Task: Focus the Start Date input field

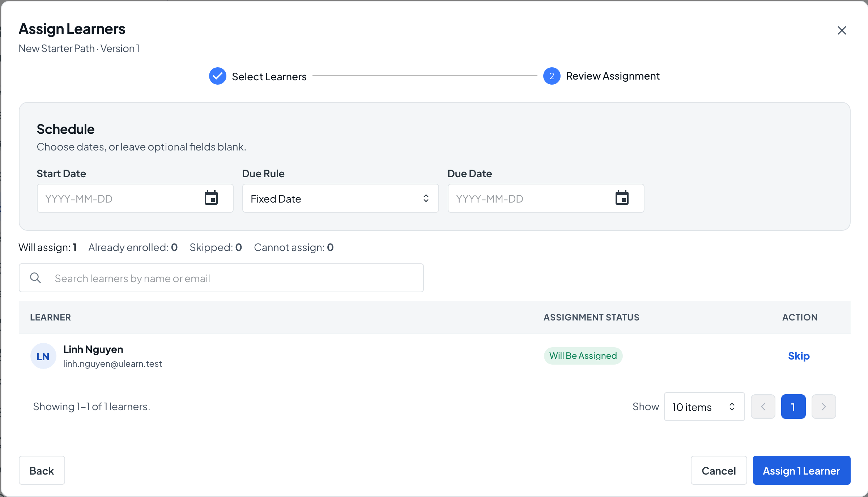Action: pyautogui.click(x=135, y=198)
